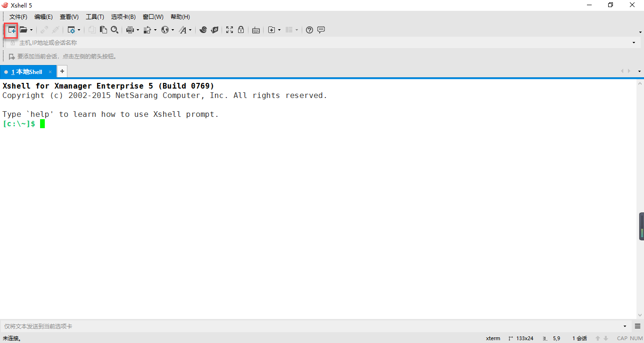This screenshot has width=644, height=343.
Task: Click the 未连接 status text
Action: click(x=12, y=338)
